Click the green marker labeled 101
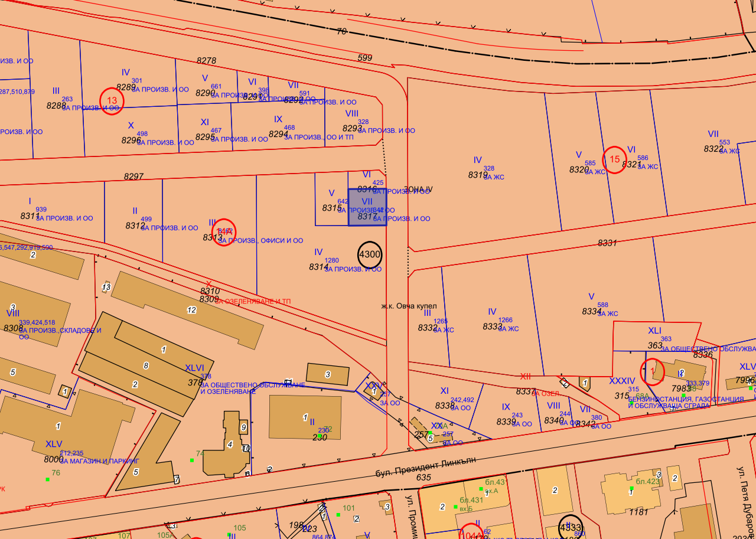756x539 pixels. (338, 514)
